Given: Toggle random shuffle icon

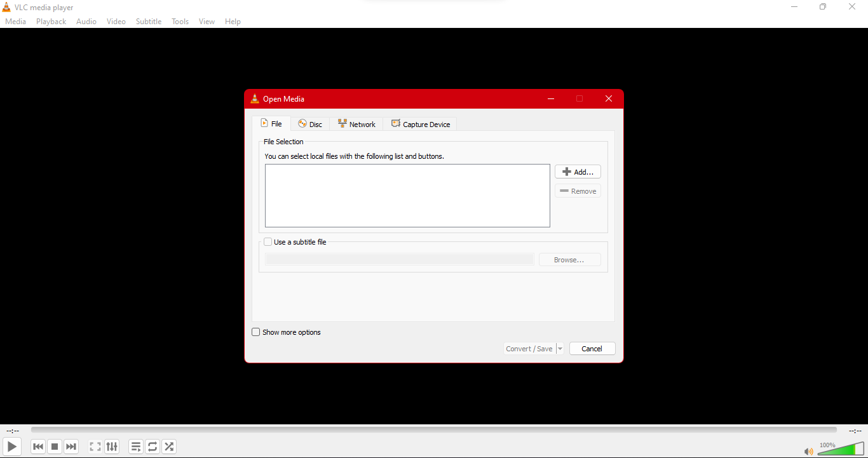Looking at the screenshot, I should coord(169,447).
